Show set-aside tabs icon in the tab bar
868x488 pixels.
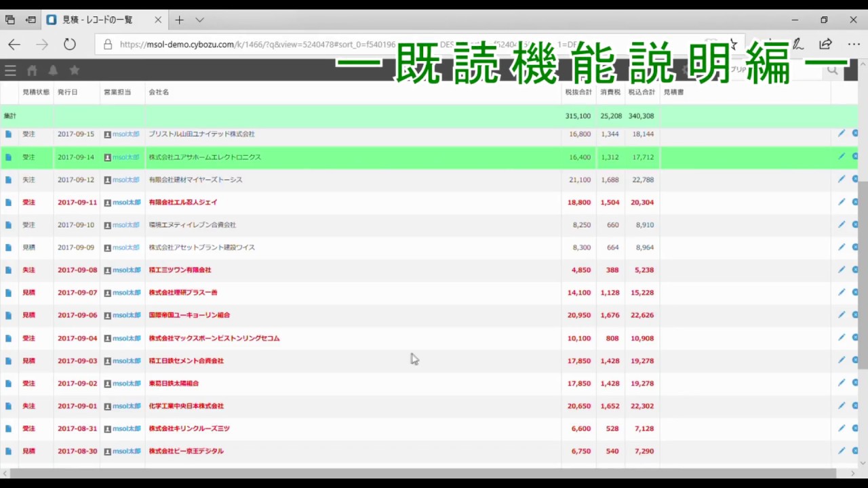click(x=31, y=20)
